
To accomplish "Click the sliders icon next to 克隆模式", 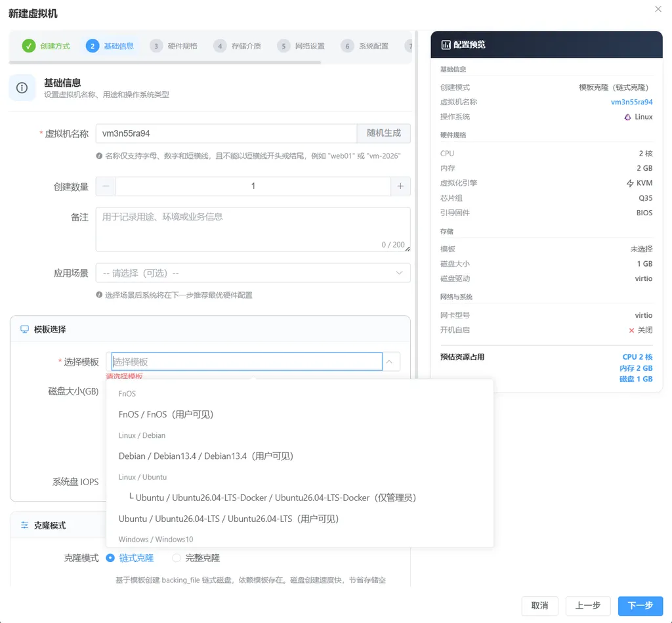I will point(24,525).
